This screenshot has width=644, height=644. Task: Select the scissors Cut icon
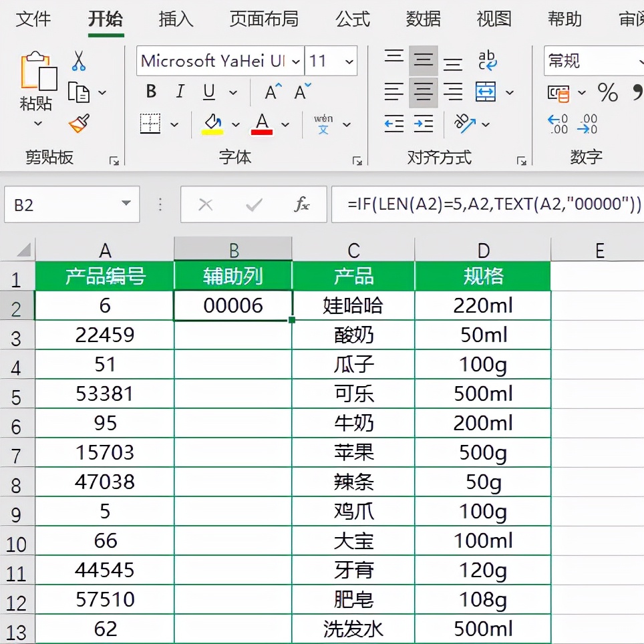[x=78, y=61]
